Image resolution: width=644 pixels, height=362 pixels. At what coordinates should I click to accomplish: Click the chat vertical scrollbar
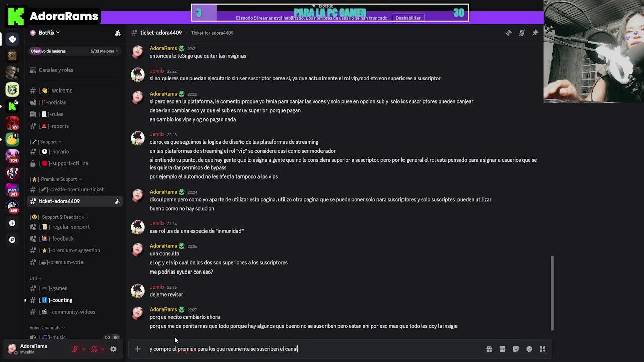coord(552,293)
